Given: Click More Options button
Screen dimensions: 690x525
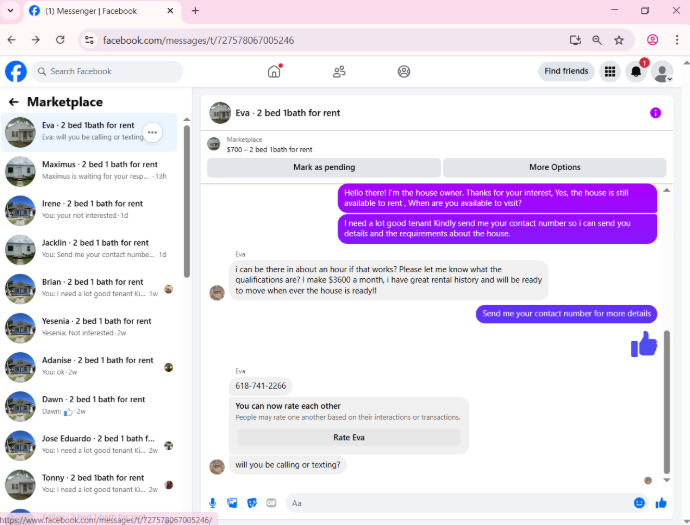Looking at the screenshot, I should 554,167.
